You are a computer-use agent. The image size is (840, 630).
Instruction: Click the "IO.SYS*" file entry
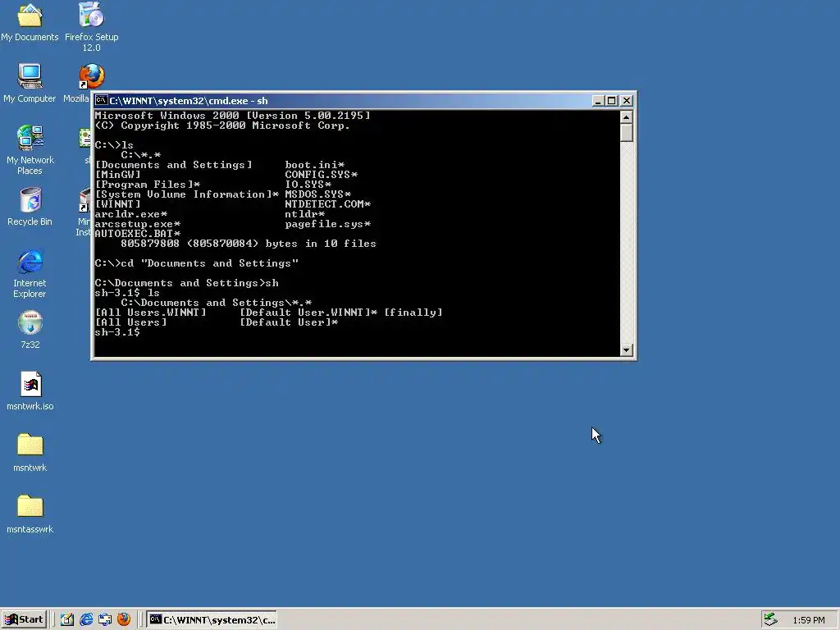click(308, 185)
